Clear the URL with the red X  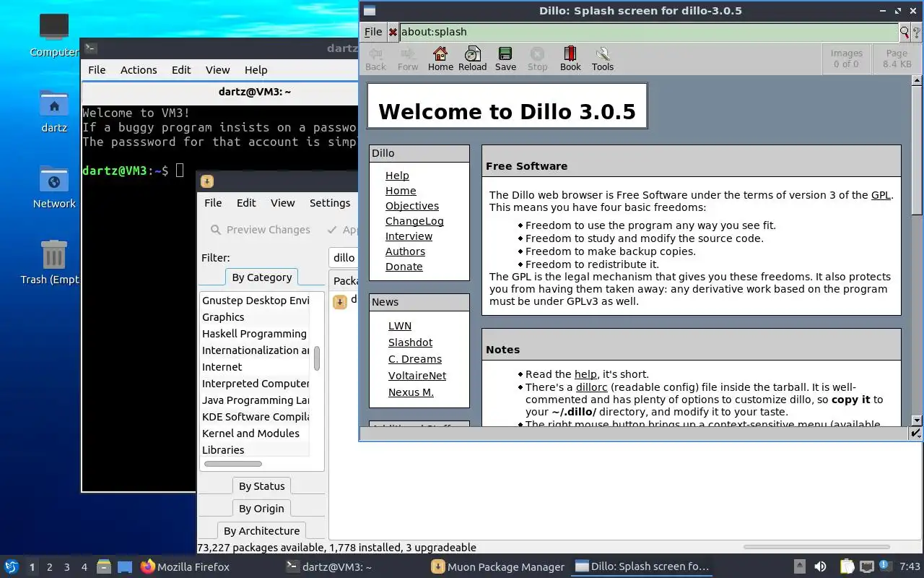click(x=393, y=32)
